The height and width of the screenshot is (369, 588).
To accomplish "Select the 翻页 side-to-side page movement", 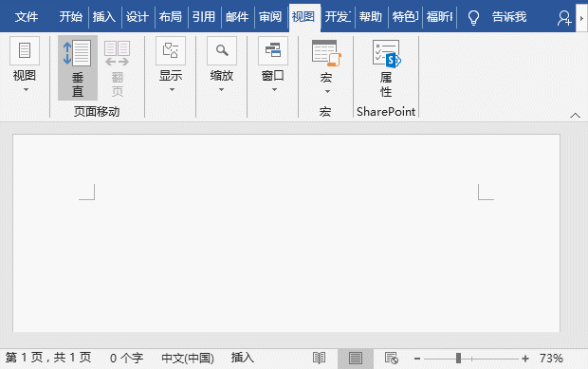I will 117,68.
